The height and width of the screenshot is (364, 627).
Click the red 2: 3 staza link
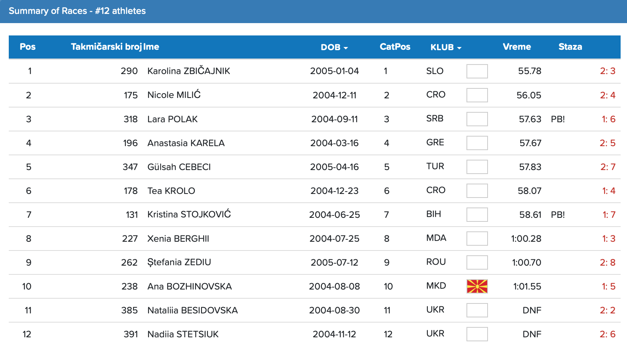pyautogui.click(x=607, y=71)
